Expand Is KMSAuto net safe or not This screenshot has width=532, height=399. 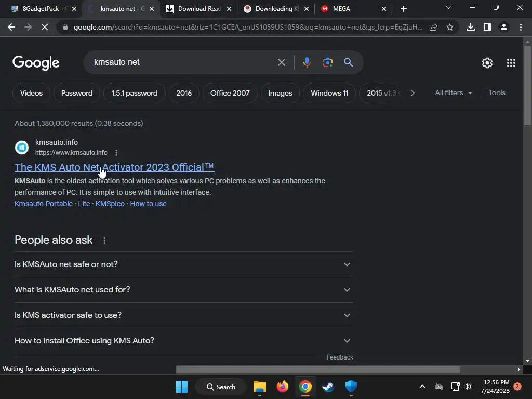[183, 264]
